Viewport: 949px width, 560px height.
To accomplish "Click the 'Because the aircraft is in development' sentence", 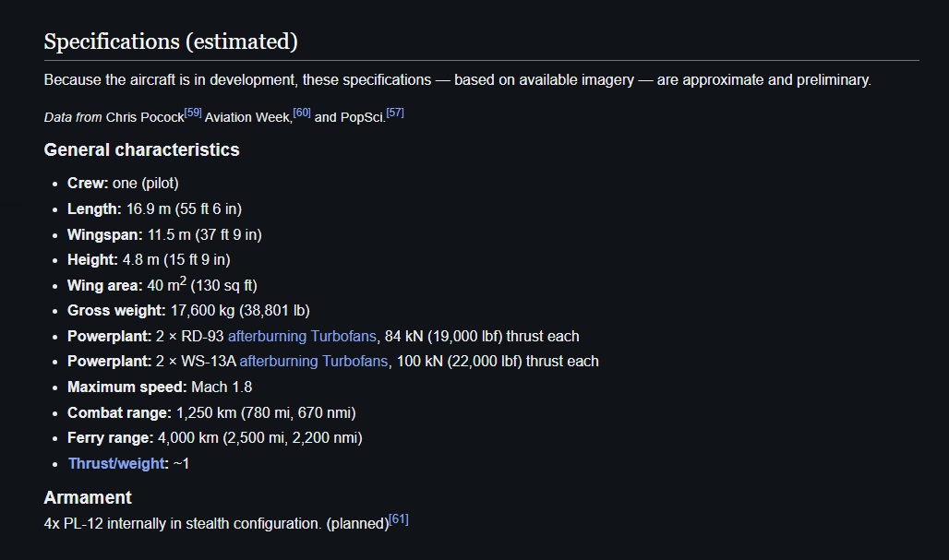I will (458, 80).
